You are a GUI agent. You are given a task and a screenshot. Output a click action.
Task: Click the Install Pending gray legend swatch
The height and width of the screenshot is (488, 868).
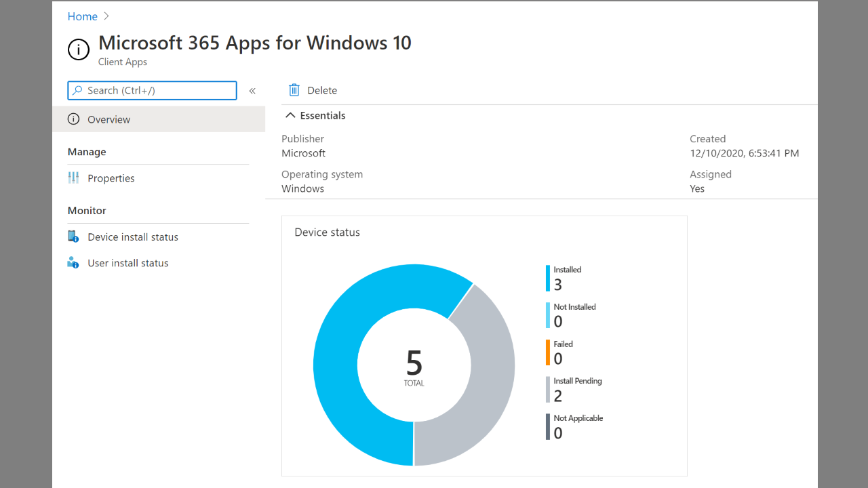click(548, 390)
